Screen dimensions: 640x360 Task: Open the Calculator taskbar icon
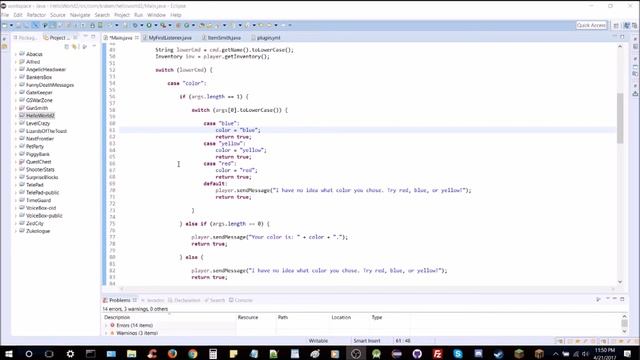213,353
